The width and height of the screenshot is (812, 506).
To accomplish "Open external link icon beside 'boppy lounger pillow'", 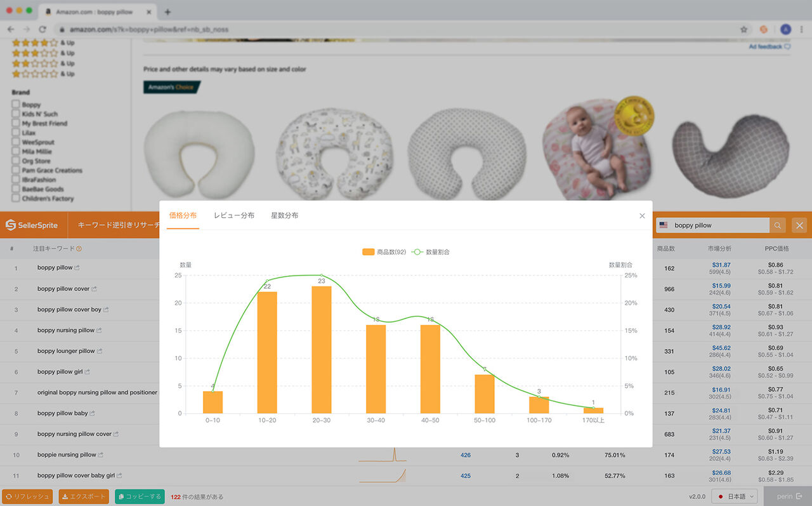I will pyautogui.click(x=100, y=351).
